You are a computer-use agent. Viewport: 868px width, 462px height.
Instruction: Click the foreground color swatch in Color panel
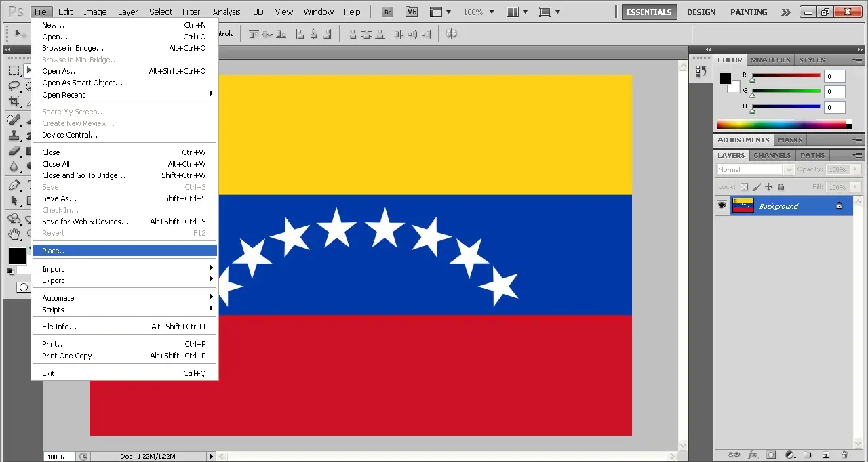coord(726,78)
